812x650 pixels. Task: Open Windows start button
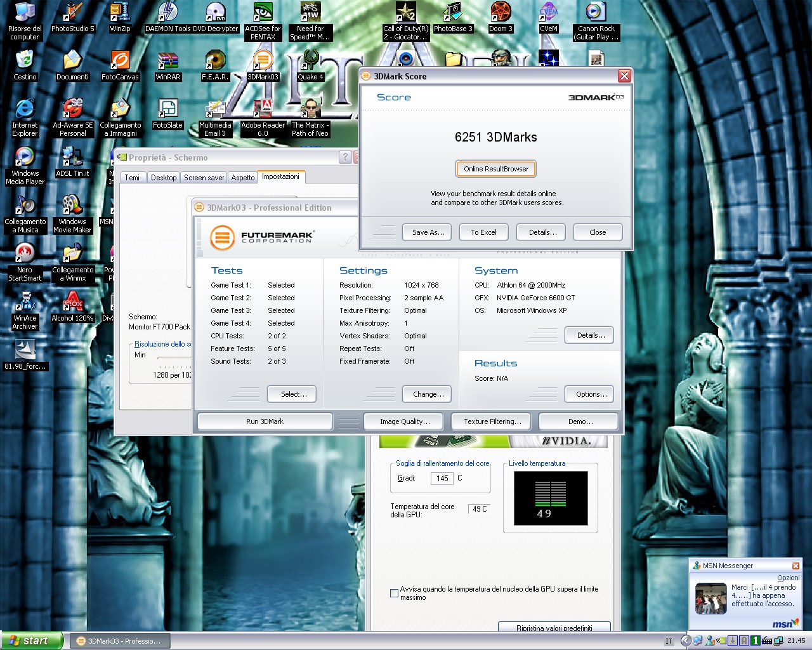click(32, 641)
